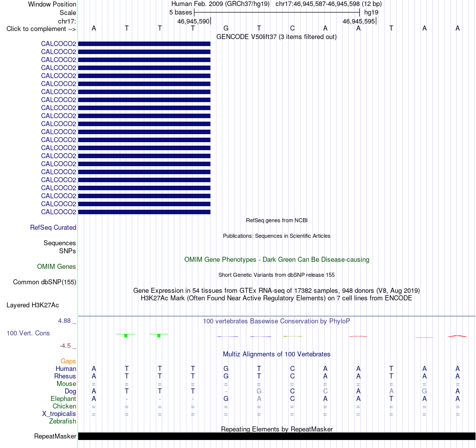476x448 pixels.
Task: Select the Zebrafish alignment row label
Action: coord(63,421)
